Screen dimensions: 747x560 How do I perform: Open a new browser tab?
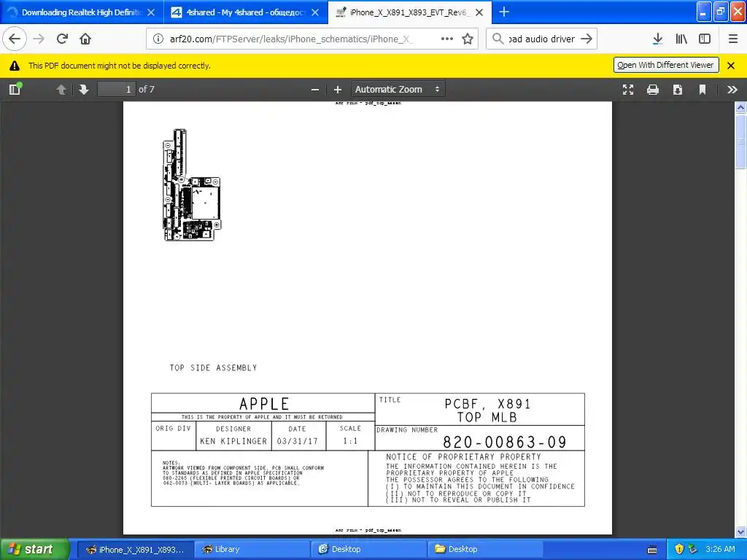(x=504, y=12)
